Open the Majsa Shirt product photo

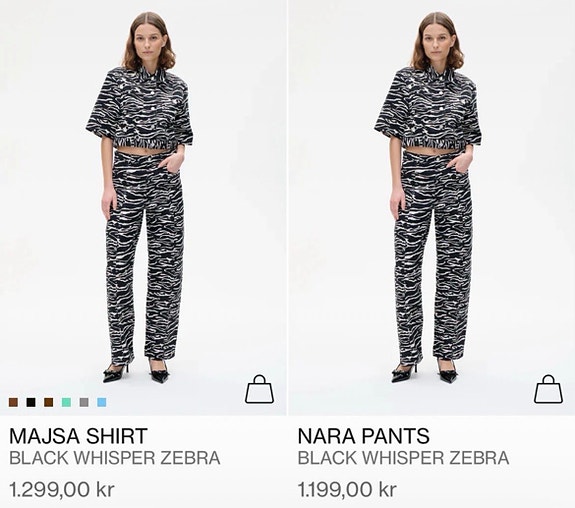[143, 208]
